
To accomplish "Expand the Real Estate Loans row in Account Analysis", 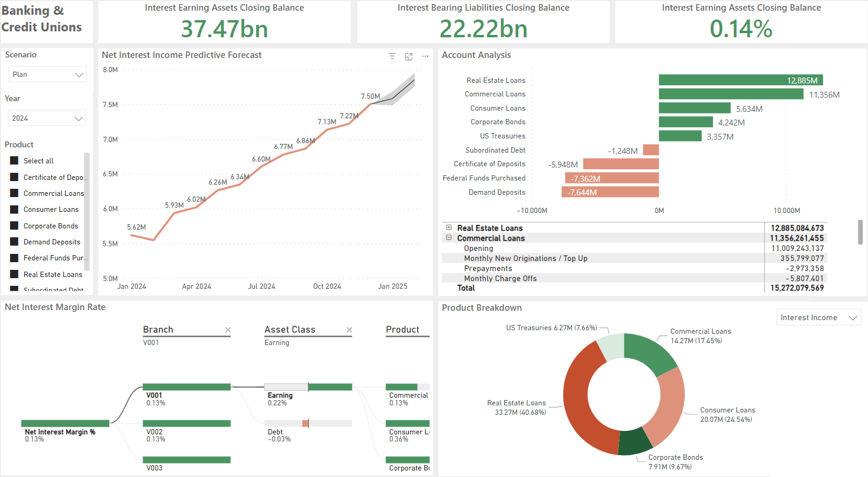I will pos(448,228).
